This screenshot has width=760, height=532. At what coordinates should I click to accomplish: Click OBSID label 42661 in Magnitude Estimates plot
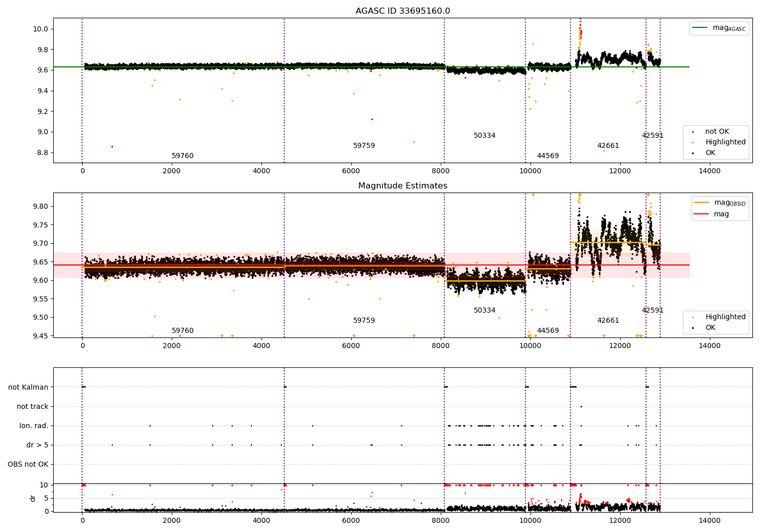(608, 321)
